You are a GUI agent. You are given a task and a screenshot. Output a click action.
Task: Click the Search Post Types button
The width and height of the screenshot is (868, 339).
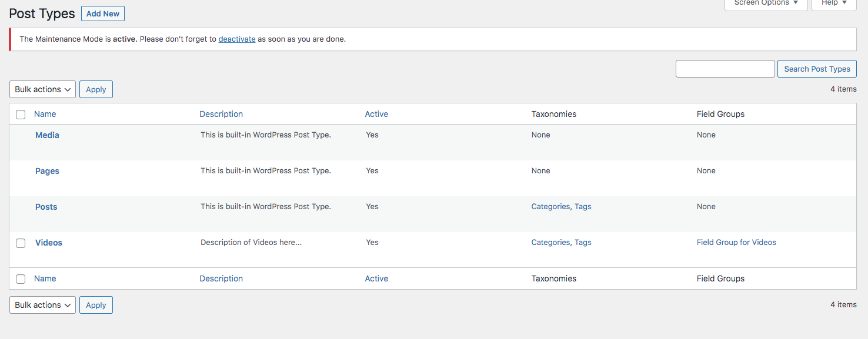tap(816, 69)
